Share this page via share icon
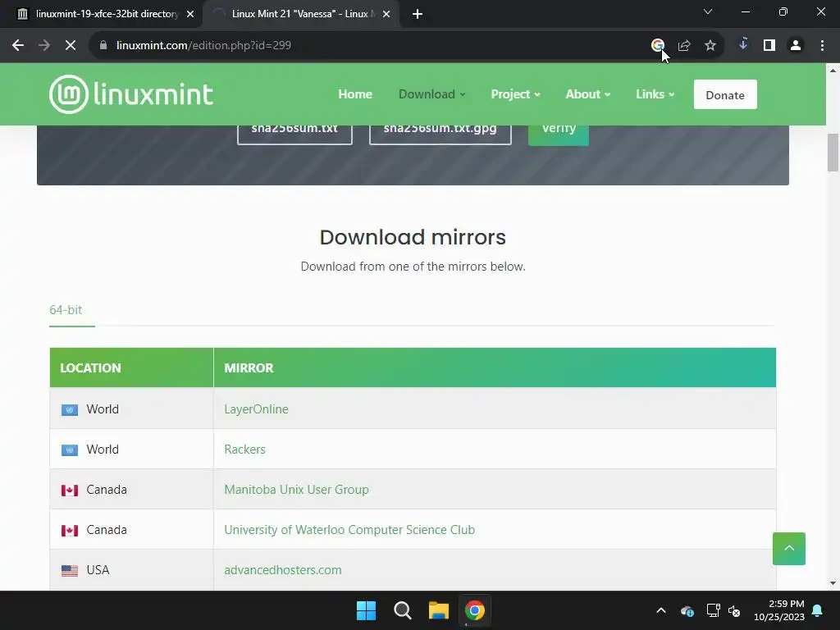This screenshot has height=630, width=840. (x=684, y=46)
